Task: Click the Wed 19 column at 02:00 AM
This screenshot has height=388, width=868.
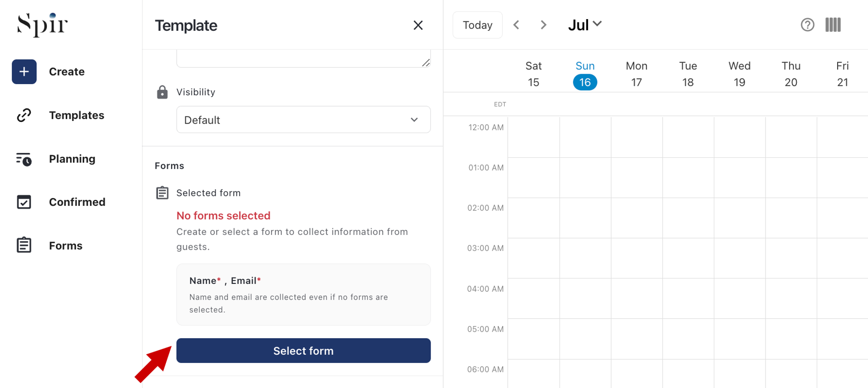Action: click(740, 218)
